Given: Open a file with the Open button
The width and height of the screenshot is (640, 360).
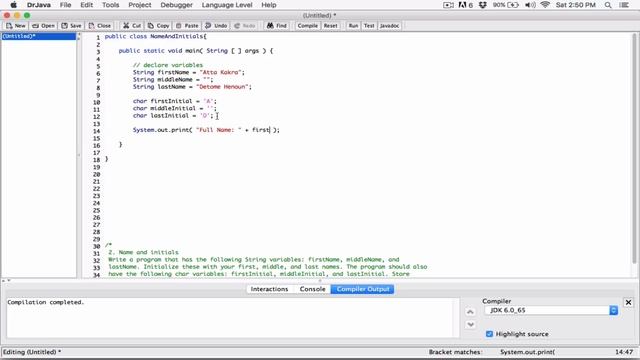Looking at the screenshot, I should tap(43, 26).
